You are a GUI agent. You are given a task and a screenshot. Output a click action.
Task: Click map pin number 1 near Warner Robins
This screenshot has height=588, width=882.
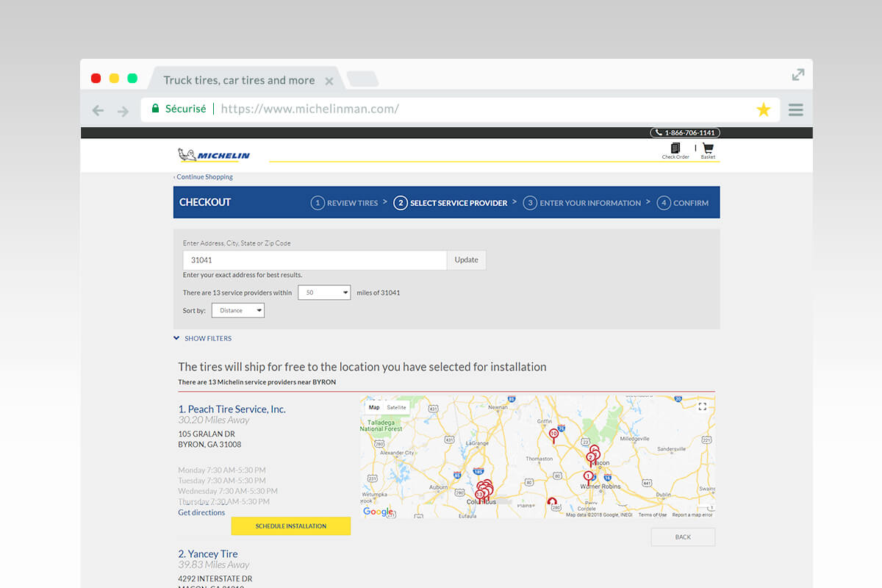click(x=588, y=477)
